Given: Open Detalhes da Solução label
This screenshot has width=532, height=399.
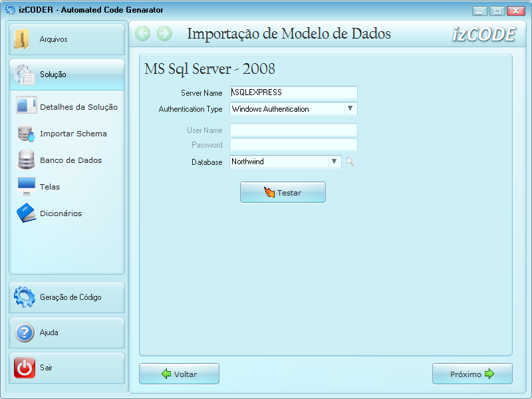Looking at the screenshot, I should [78, 107].
